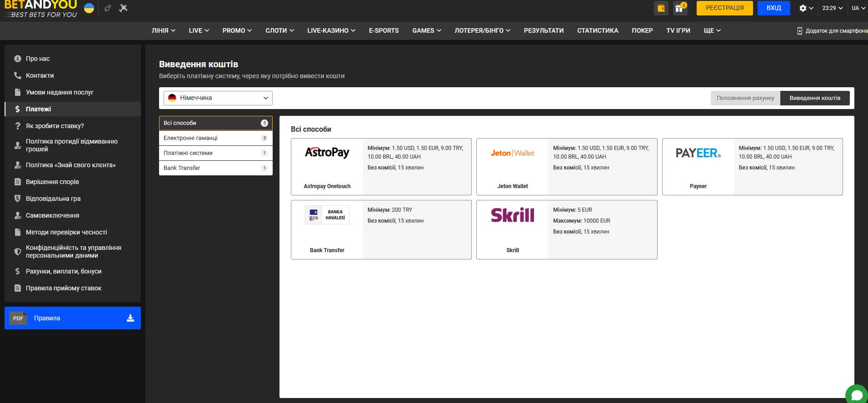
Task: Select the Платіжні системи filter
Action: tap(216, 153)
